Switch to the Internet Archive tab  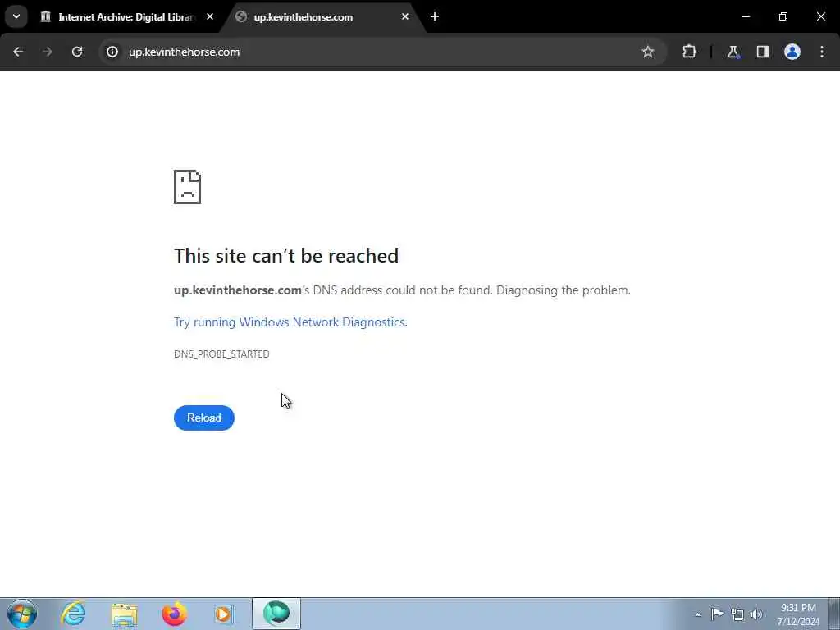(127, 17)
